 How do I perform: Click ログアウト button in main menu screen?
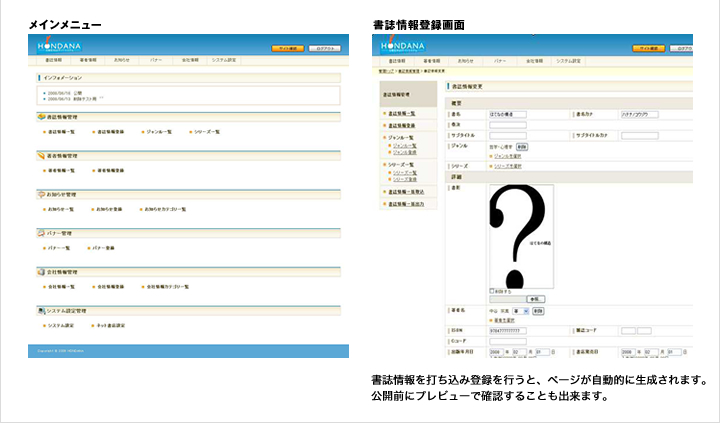tap(325, 48)
